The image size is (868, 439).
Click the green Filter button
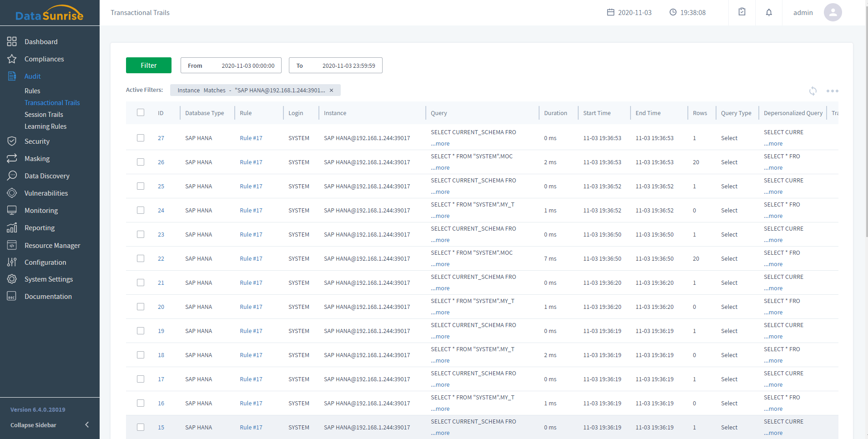[149, 66]
